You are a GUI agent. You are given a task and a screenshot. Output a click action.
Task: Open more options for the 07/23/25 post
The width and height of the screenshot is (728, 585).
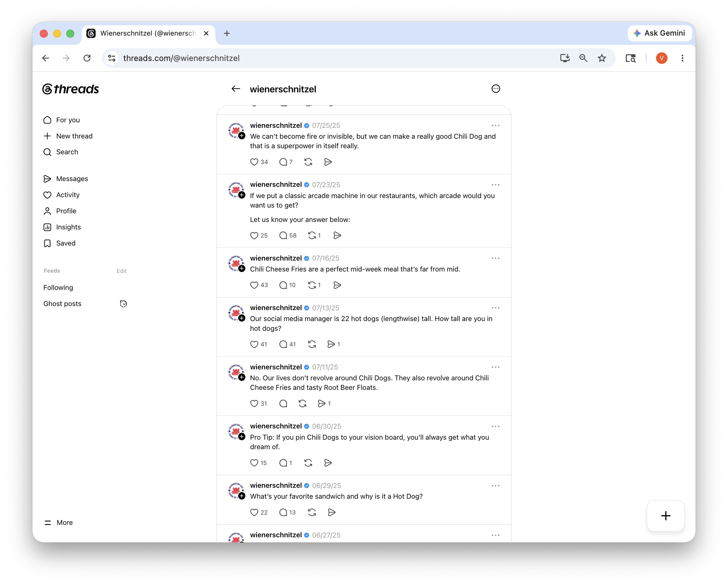pyautogui.click(x=495, y=185)
